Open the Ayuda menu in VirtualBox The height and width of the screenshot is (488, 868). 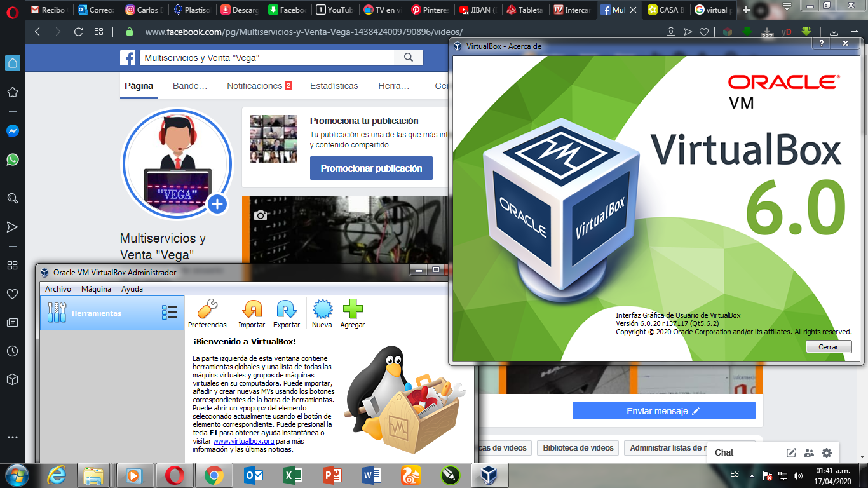tap(132, 289)
